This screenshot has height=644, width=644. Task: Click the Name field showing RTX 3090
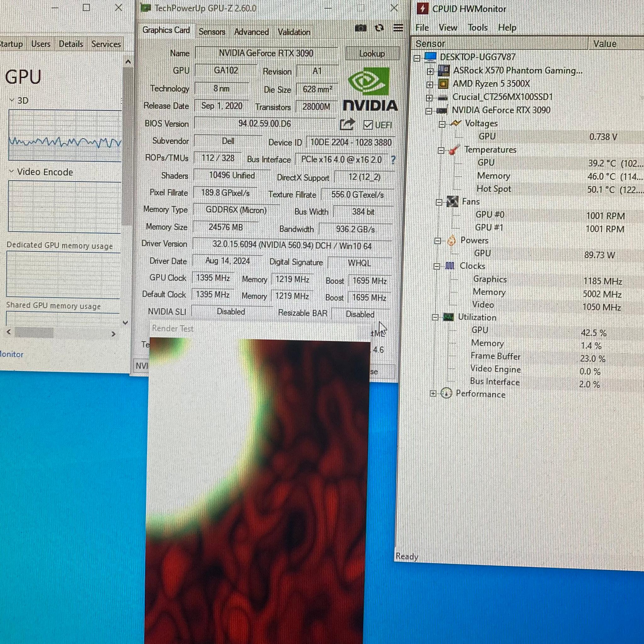tap(266, 53)
